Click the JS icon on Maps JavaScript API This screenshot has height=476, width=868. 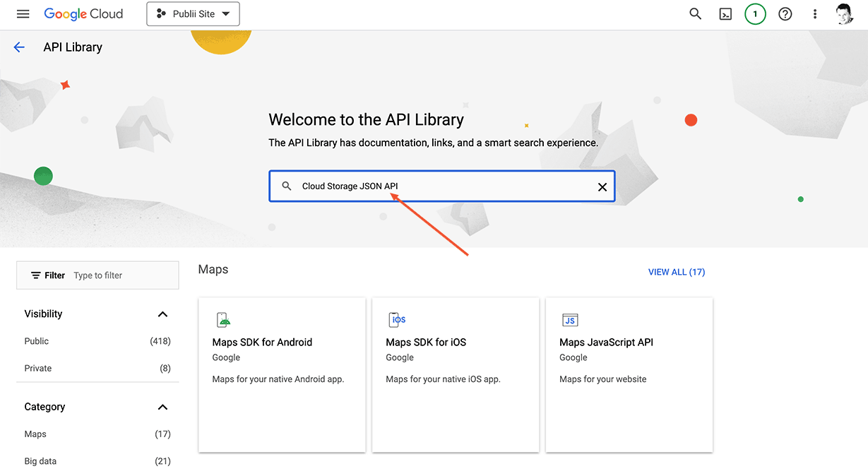click(570, 319)
